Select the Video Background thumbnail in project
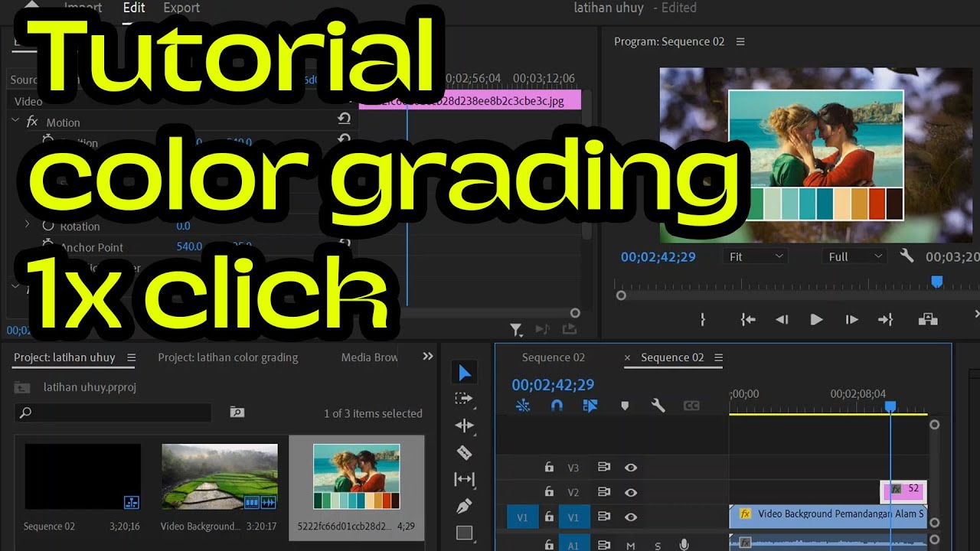Image resolution: width=980 pixels, height=551 pixels. [220, 477]
